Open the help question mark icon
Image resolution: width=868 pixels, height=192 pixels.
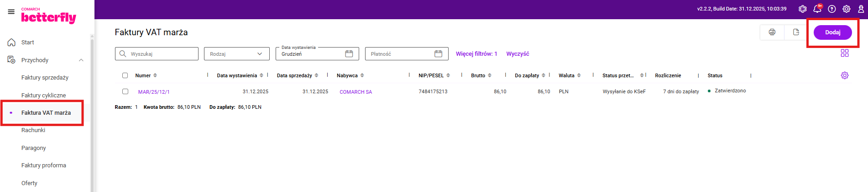[832, 9]
